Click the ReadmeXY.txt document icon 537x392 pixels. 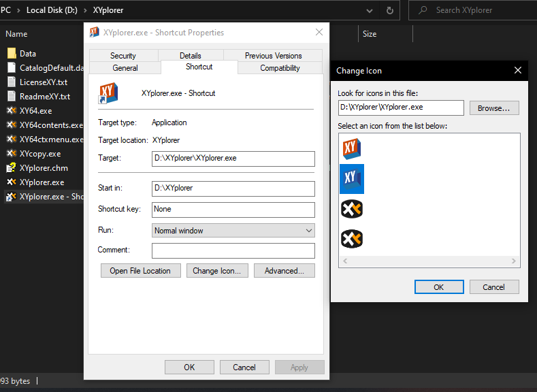click(12, 96)
